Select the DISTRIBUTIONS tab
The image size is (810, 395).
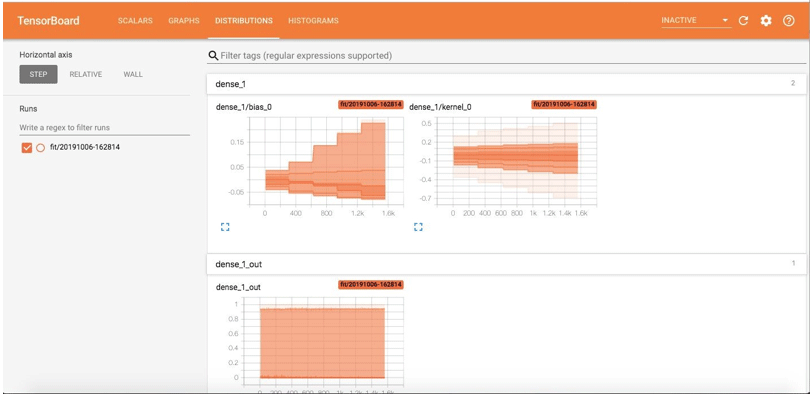pos(244,21)
